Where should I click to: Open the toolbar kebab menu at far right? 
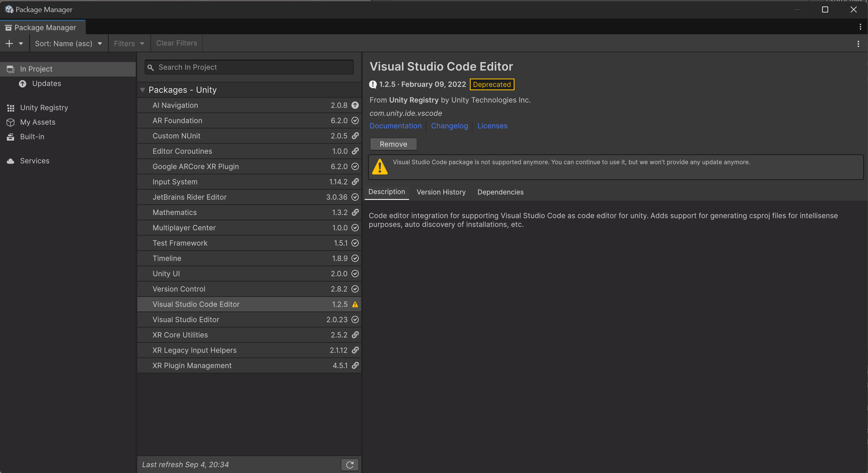pos(858,44)
